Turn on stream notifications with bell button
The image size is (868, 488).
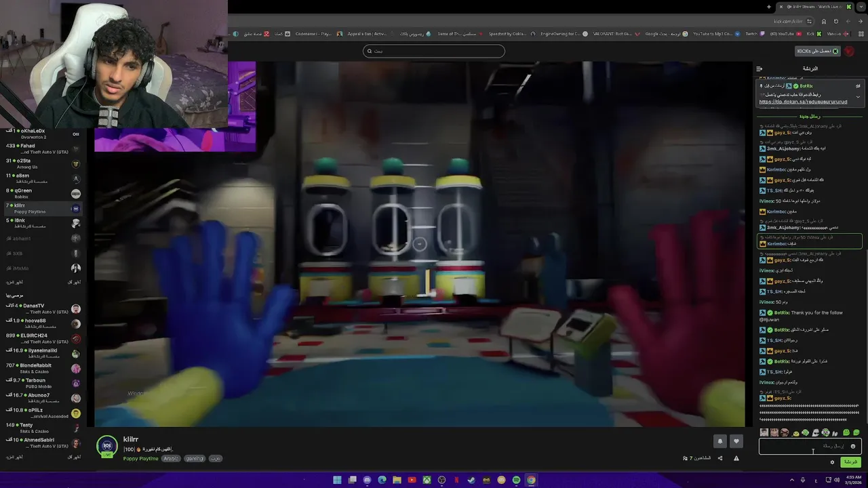pyautogui.click(x=720, y=441)
